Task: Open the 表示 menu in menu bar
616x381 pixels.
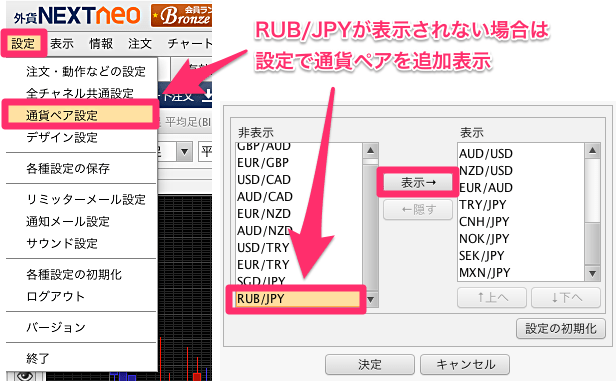Action: pos(62,43)
